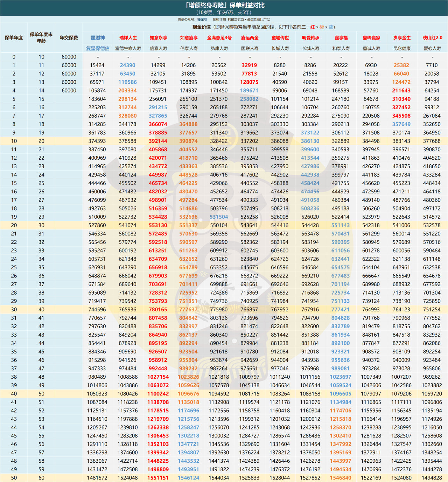
Task: Click the red value 77813
Action: click(x=249, y=74)
